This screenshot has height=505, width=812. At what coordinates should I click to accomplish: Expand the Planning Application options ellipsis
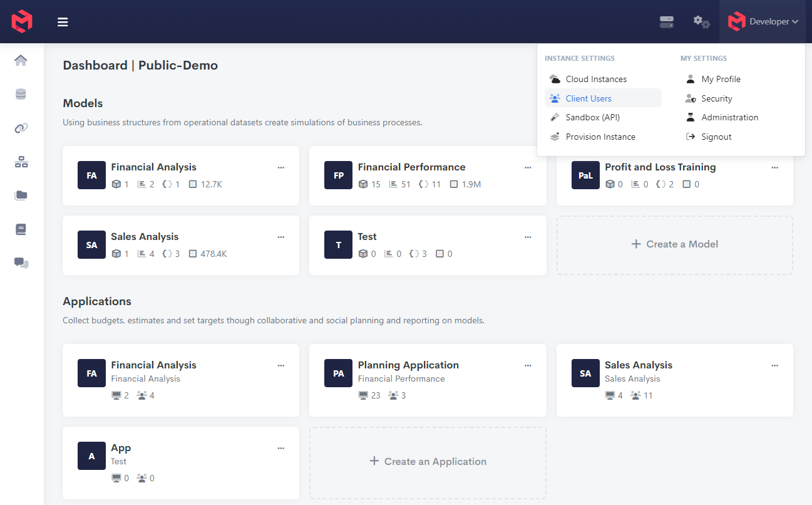(528, 365)
